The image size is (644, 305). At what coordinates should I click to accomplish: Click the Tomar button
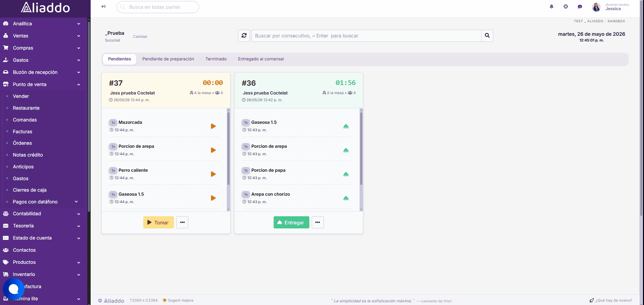tap(158, 222)
